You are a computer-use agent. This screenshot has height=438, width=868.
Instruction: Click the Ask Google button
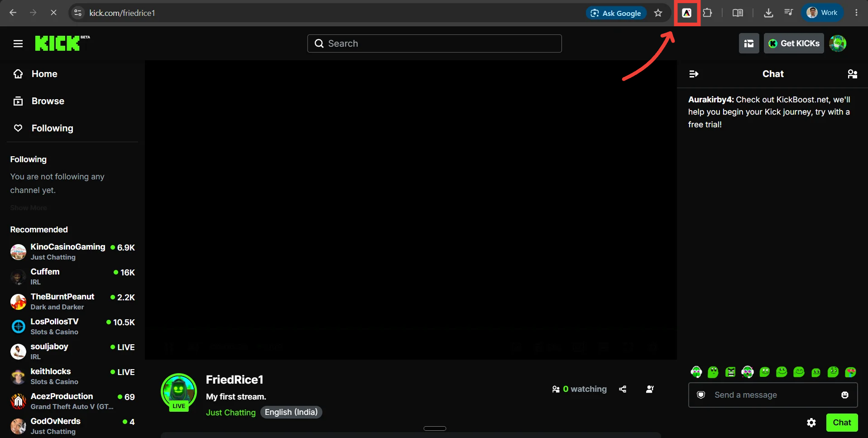(616, 13)
